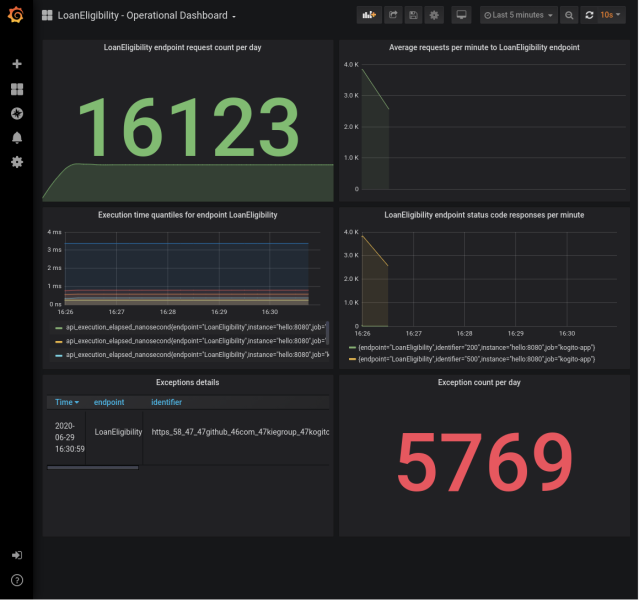The image size is (639, 600).
Task: Toggle the identifier="200" legend series
Action: 476,348
